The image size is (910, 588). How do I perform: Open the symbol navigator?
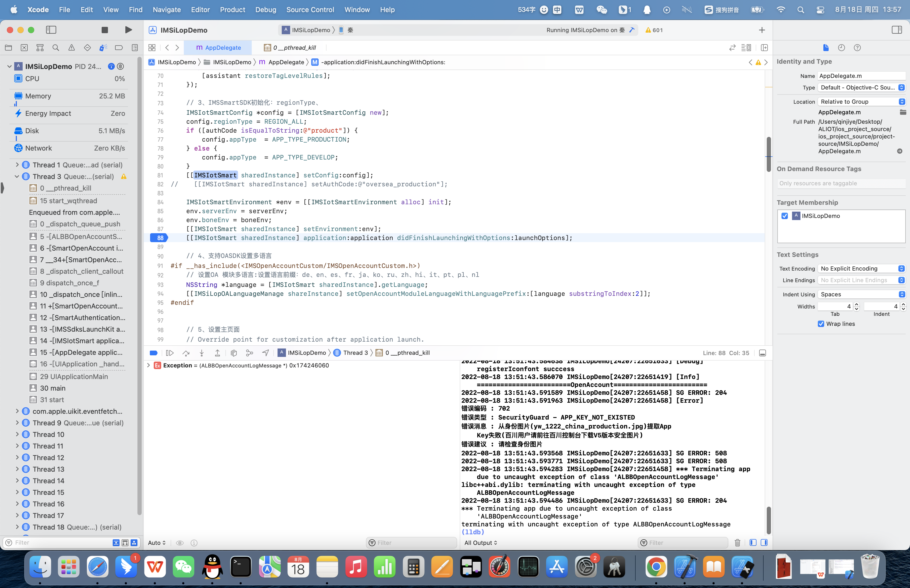[40, 48]
